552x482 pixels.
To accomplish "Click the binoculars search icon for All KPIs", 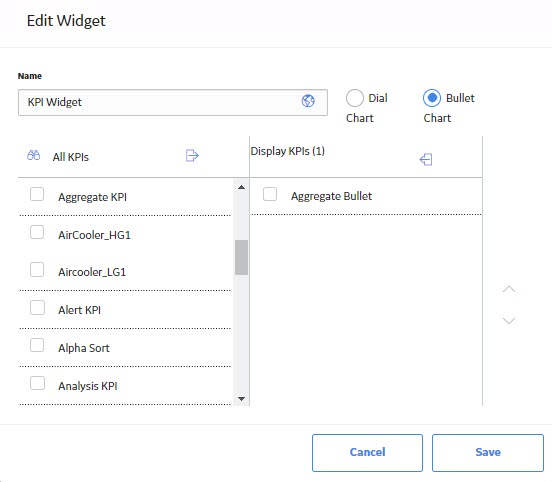I will click(x=33, y=155).
